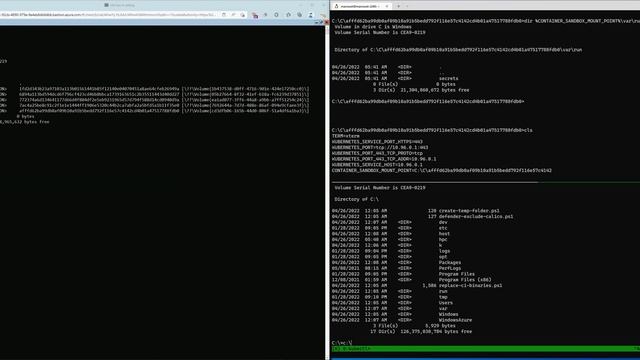The height and width of the screenshot is (360, 640).
Task: Click the 'Volume in drive C is Windows' line
Action: (373, 27)
